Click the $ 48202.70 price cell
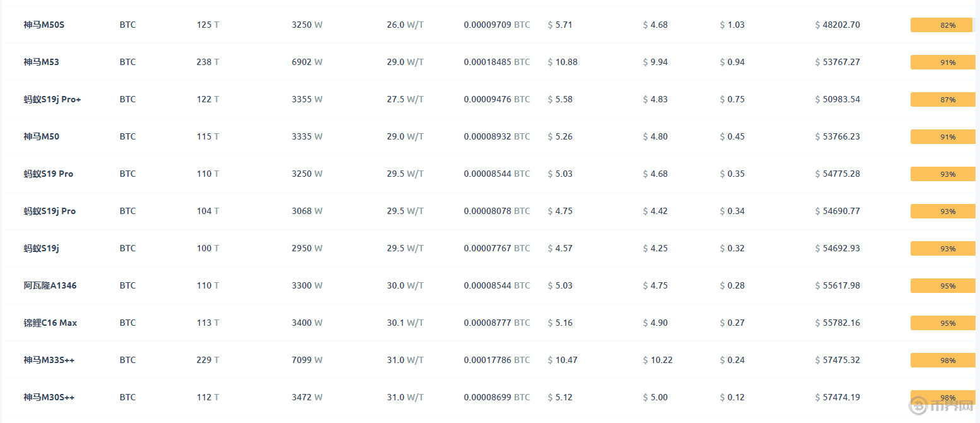Image resolution: width=980 pixels, height=423 pixels. click(x=837, y=25)
